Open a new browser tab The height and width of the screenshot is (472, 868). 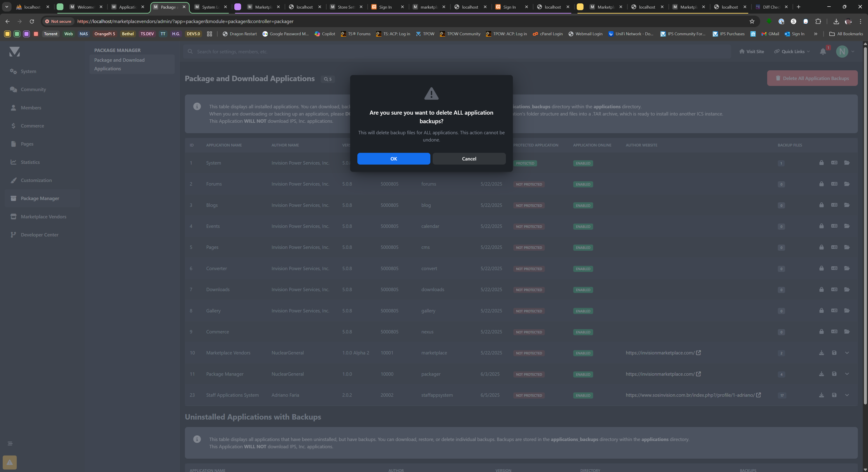(x=798, y=7)
